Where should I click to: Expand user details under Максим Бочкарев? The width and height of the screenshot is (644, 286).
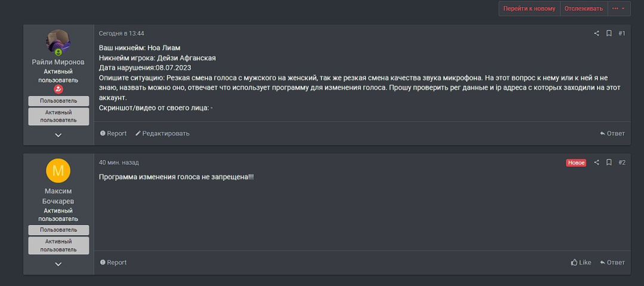58,264
